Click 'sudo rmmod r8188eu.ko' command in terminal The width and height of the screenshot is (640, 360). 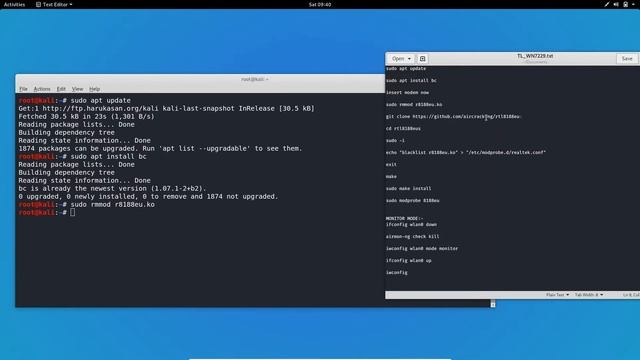point(113,204)
